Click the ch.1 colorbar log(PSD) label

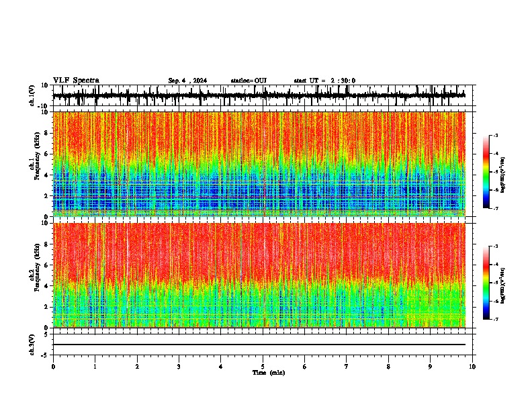[x=503, y=175]
